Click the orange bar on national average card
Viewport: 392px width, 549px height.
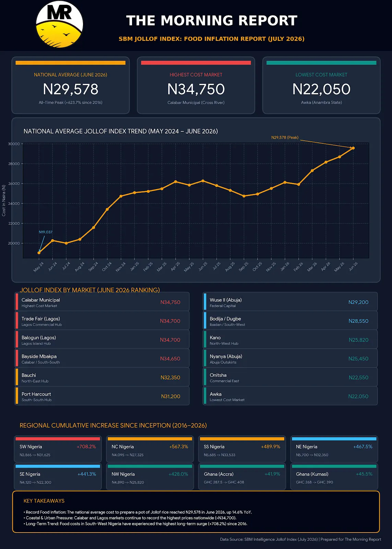click(71, 63)
